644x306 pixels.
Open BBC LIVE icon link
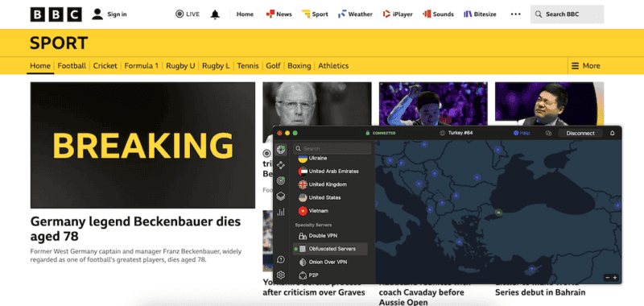pyautogui.click(x=188, y=14)
